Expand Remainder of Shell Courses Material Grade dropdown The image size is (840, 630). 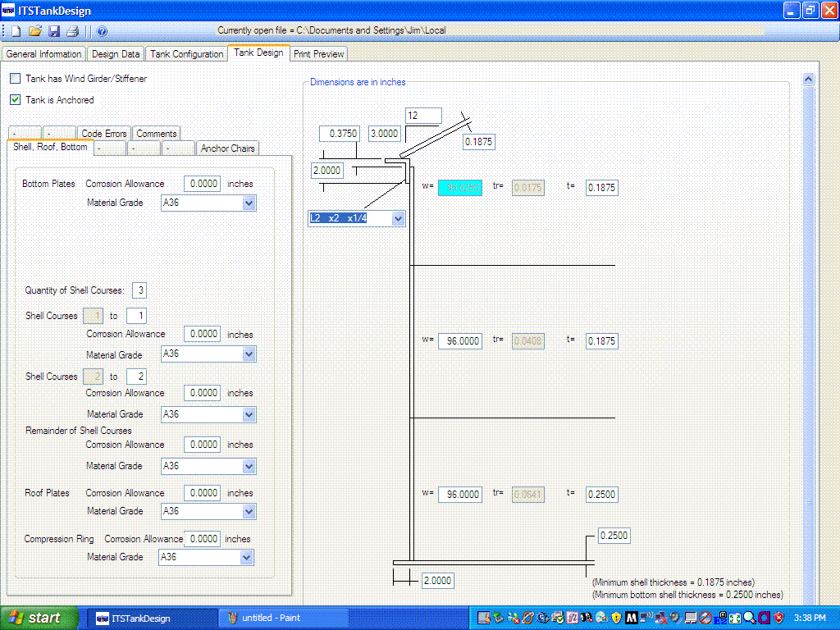pyautogui.click(x=249, y=466)
